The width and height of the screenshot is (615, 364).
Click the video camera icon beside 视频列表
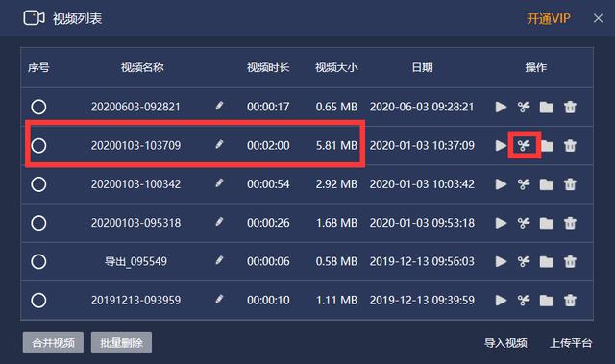tap(34, 18)
